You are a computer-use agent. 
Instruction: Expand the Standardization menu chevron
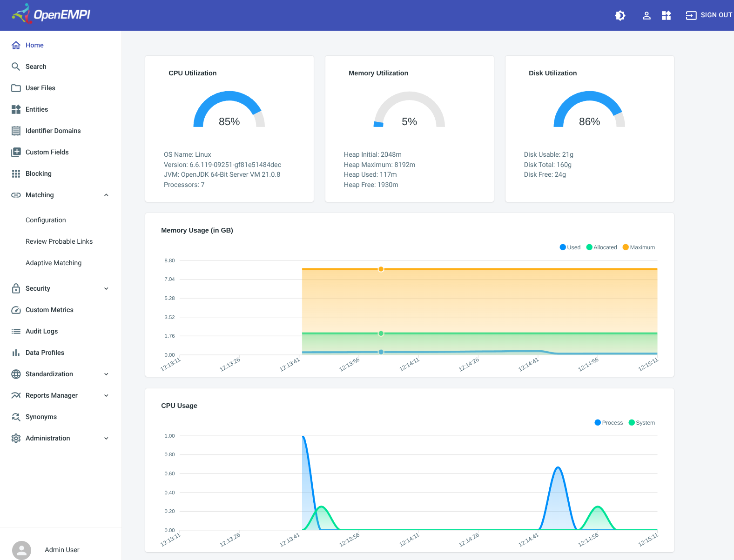click(x=106, y=374)
